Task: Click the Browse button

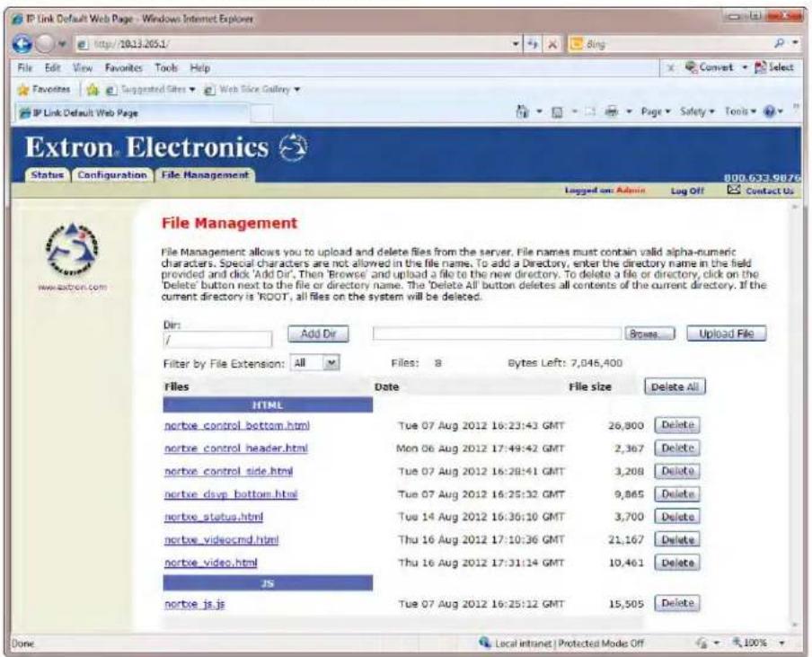Action: (x=650, y=333)
